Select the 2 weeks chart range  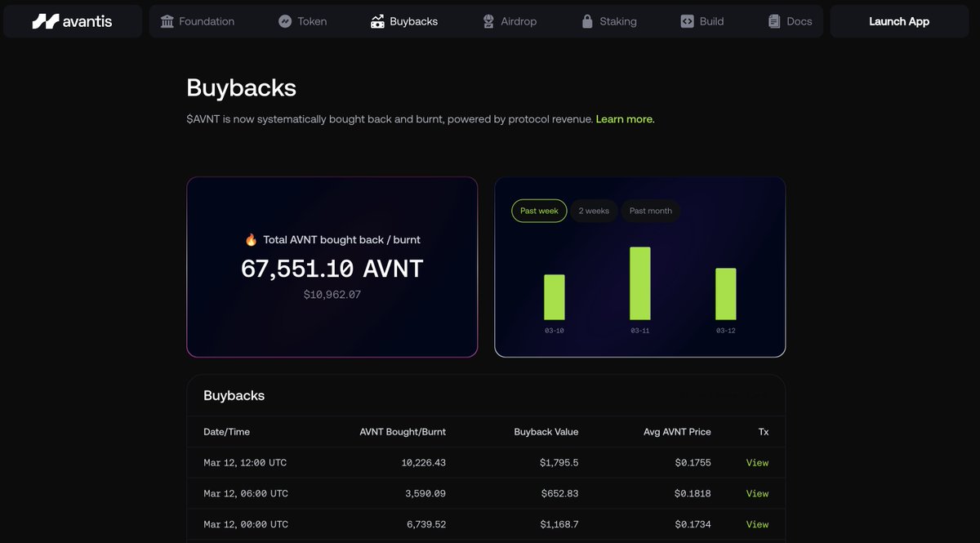594,211
